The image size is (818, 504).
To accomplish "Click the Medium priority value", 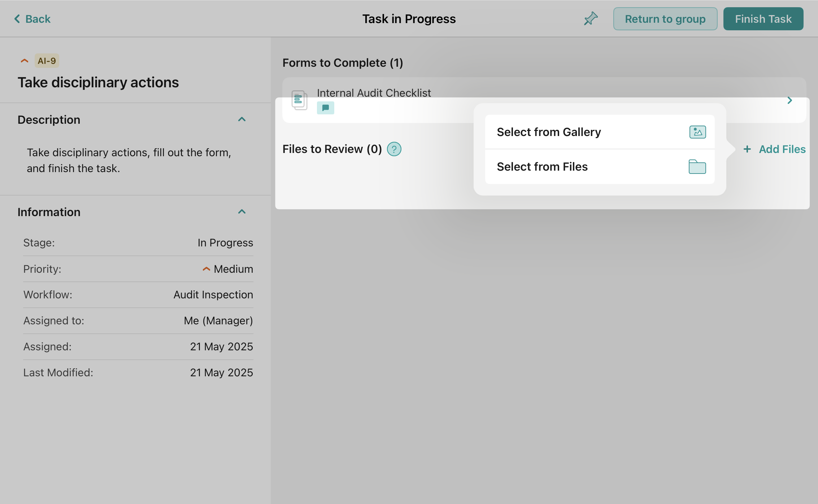I will tap(233, 269).
